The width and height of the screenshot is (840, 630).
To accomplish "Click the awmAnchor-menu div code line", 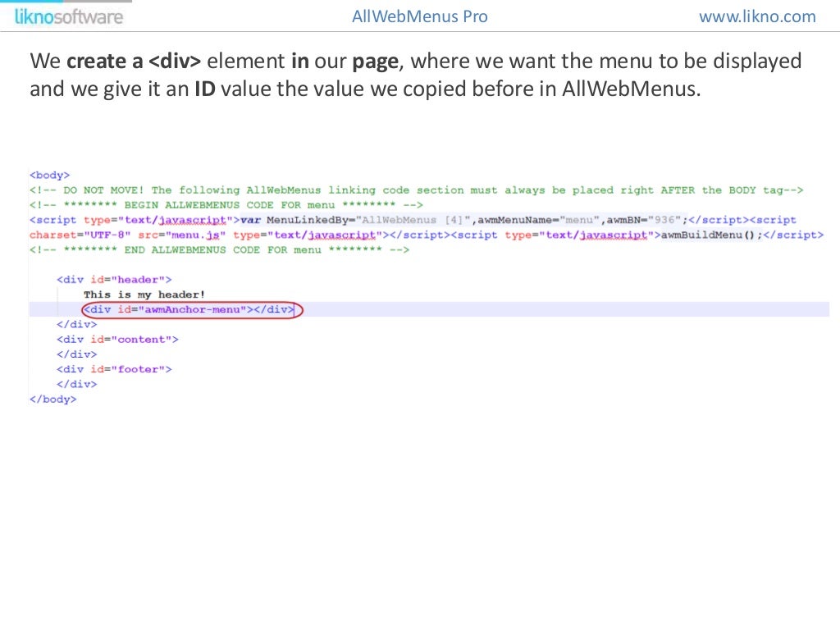I will tap(189, 309).
